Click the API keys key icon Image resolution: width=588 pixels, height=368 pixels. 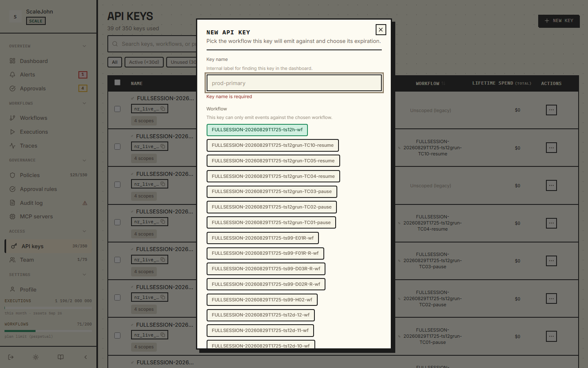[x=14, y=246]
